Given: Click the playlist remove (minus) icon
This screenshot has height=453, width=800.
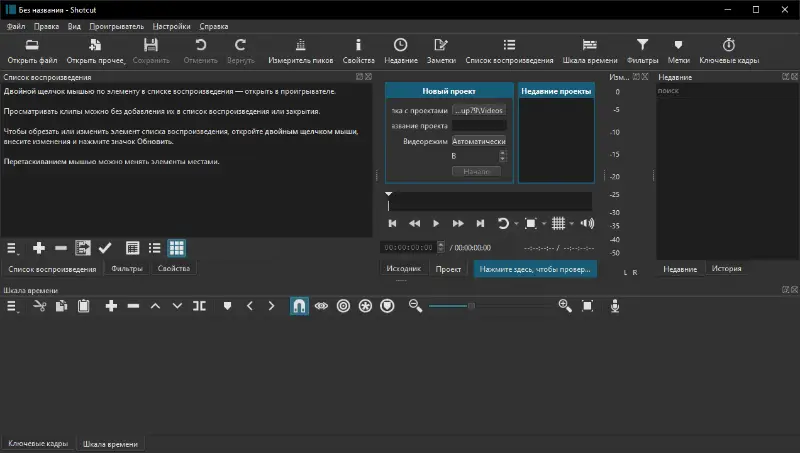Looking at the screenshot, I should 61,248.
